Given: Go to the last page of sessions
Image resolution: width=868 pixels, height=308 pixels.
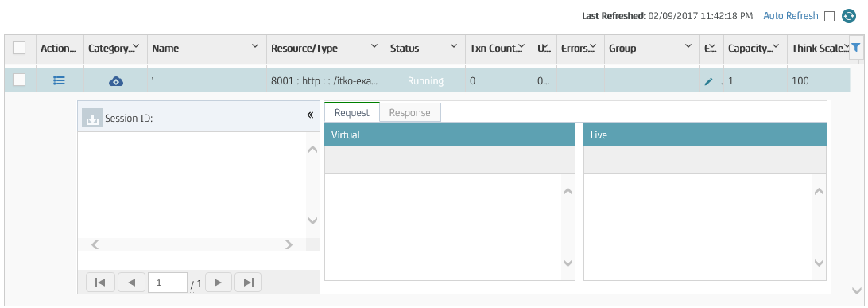Looking at the screenshot, I should [248, 283].
